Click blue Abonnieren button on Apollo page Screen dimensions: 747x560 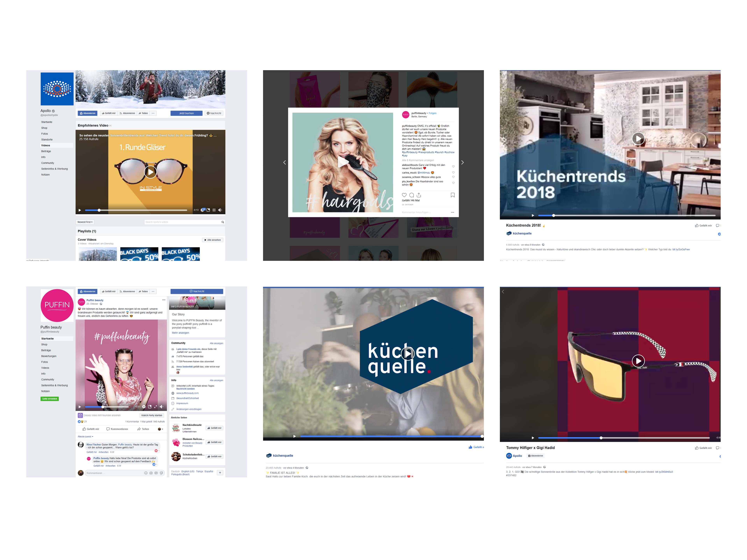pos(88,113)
